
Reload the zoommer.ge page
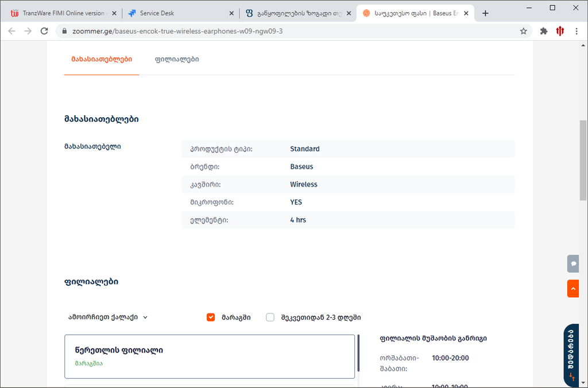[44, 31]
